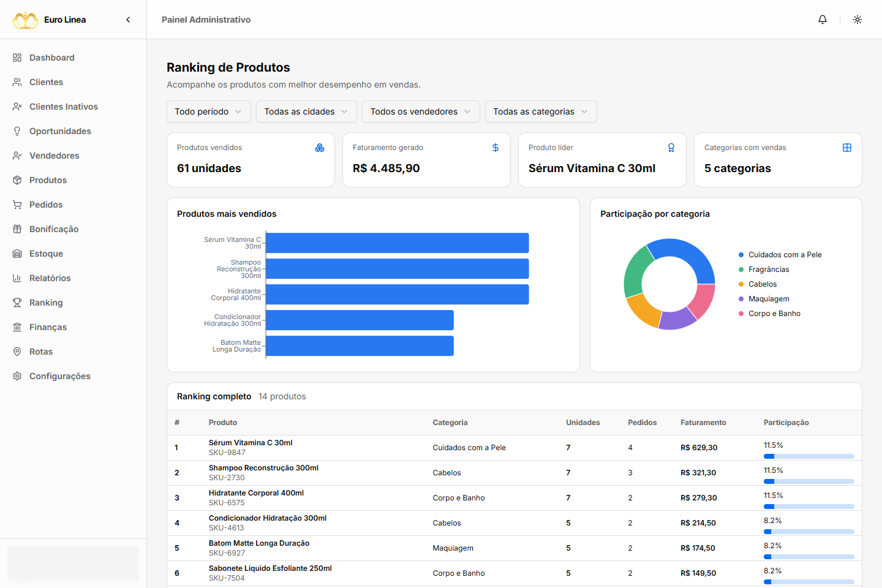
Task: Click the Relatórios bar chart icon
Action: pyautogui.click(x=17, y=278)
